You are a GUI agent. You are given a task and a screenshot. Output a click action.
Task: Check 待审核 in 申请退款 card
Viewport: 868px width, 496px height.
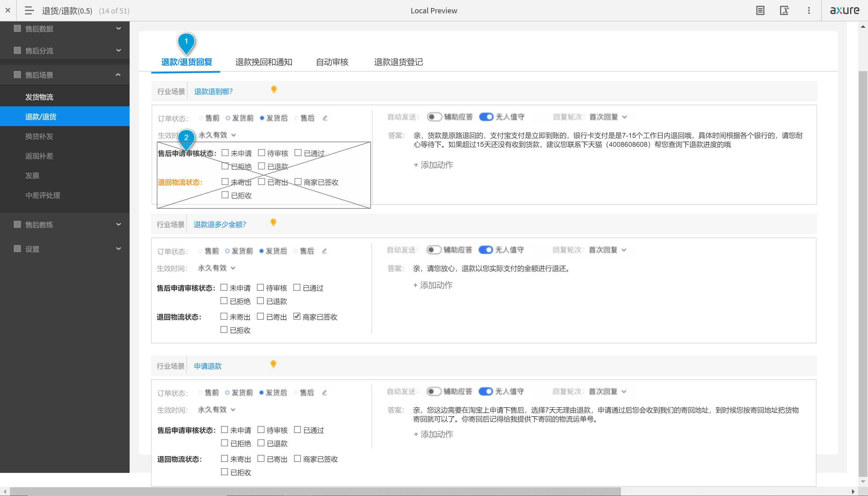coord(261,430)
